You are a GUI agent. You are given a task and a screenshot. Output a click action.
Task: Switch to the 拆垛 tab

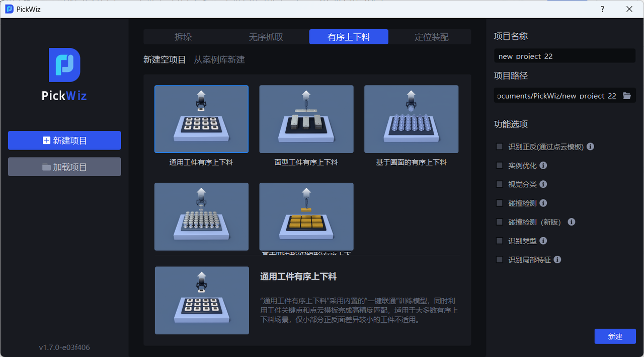click(183, 37)
